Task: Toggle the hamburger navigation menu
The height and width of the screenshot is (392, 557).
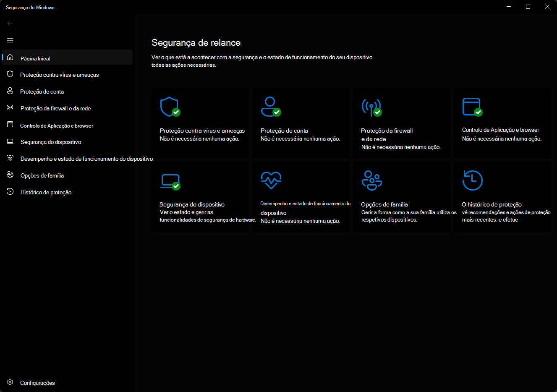Action: tap(10, 40)
